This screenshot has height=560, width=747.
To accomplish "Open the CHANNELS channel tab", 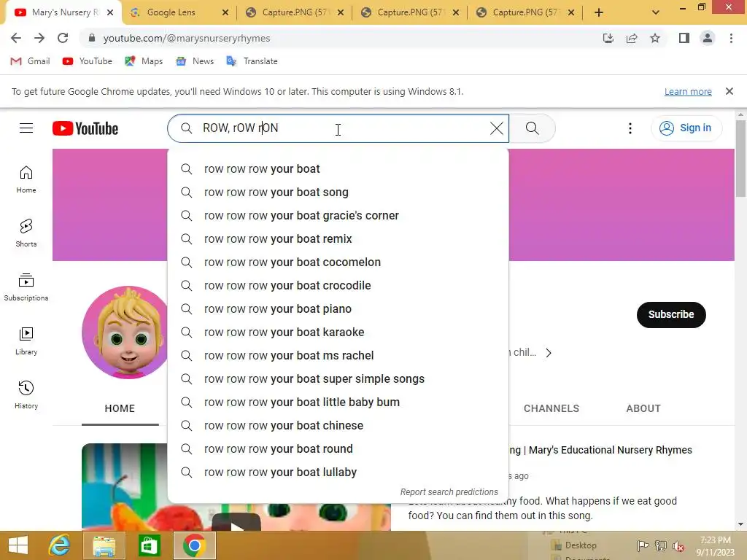I will (551, 408).
